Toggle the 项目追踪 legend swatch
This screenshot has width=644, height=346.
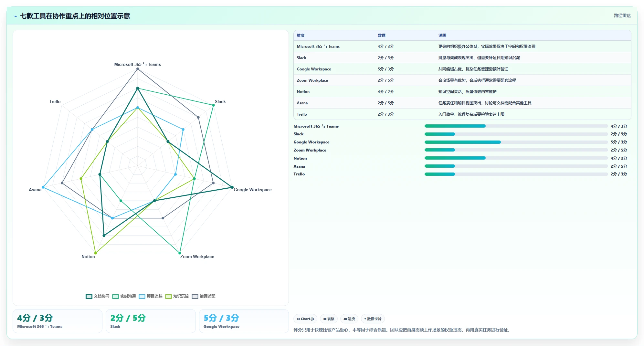142,297
